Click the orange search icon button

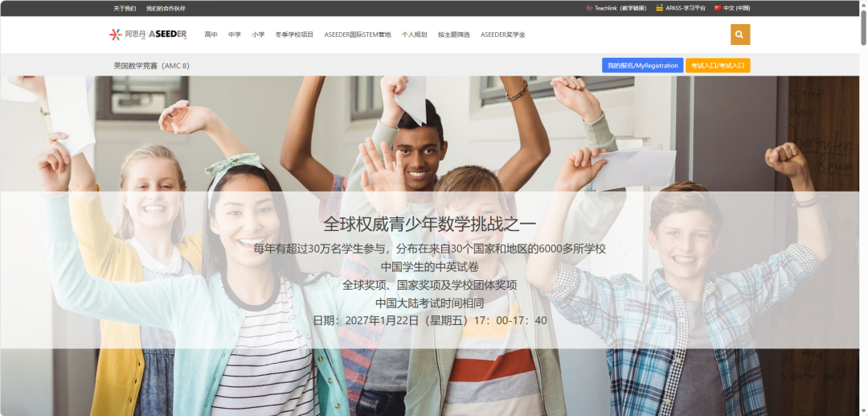pos(740,35)
